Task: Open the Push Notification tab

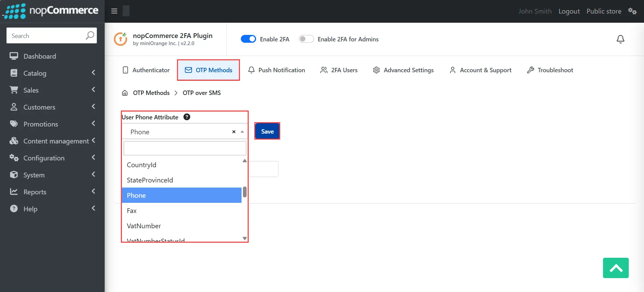Action: click(x=276, y=70)
